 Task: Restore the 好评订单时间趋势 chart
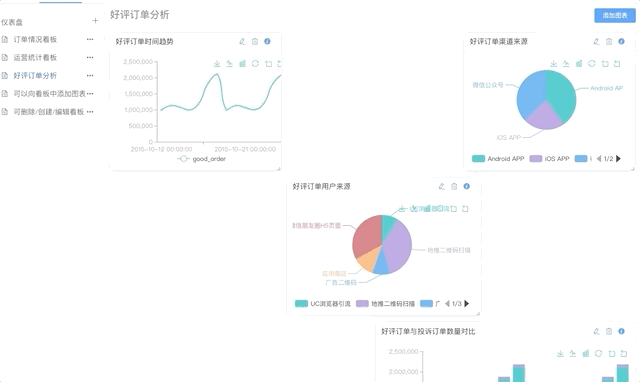coord(256,64)
